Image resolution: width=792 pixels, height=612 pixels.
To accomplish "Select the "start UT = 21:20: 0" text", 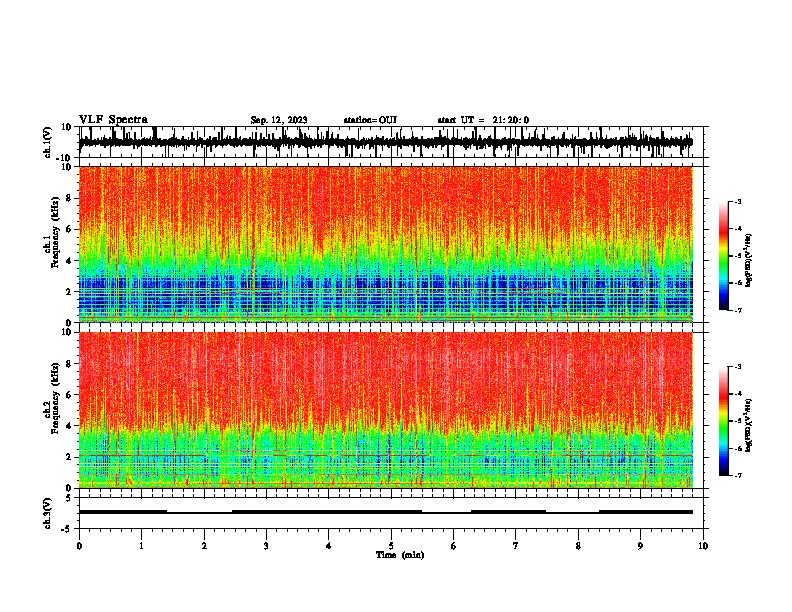I will pos(483,120).
